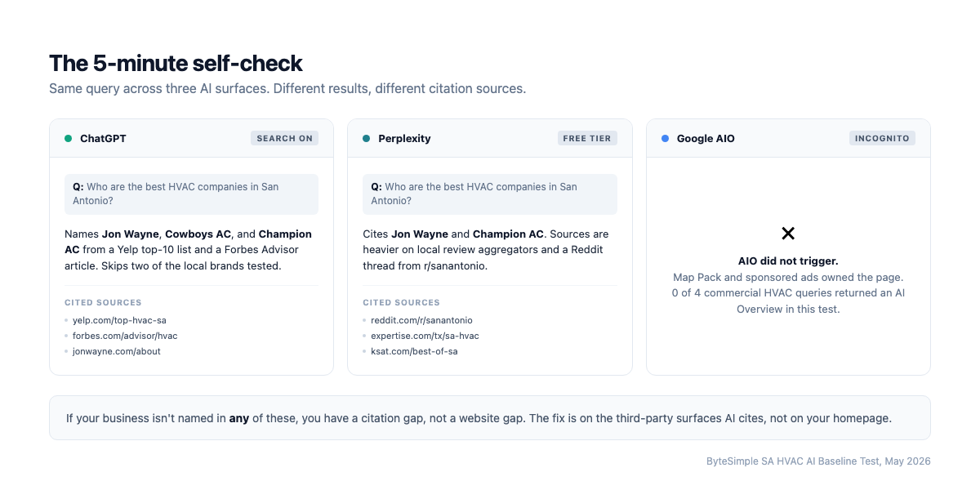
Task: Click the INCOGNITO badge
Action: point(882,139)
